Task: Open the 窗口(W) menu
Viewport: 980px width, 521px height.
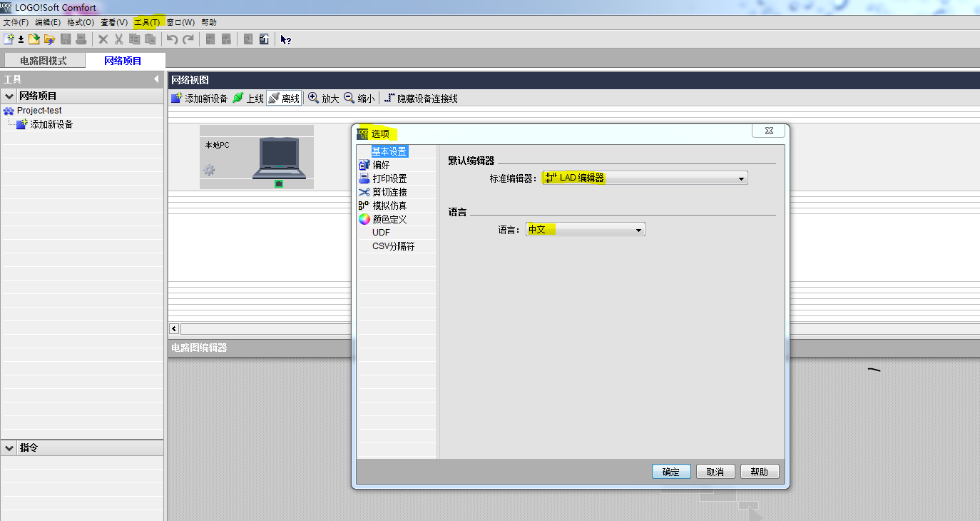Action: pos(180,22)
